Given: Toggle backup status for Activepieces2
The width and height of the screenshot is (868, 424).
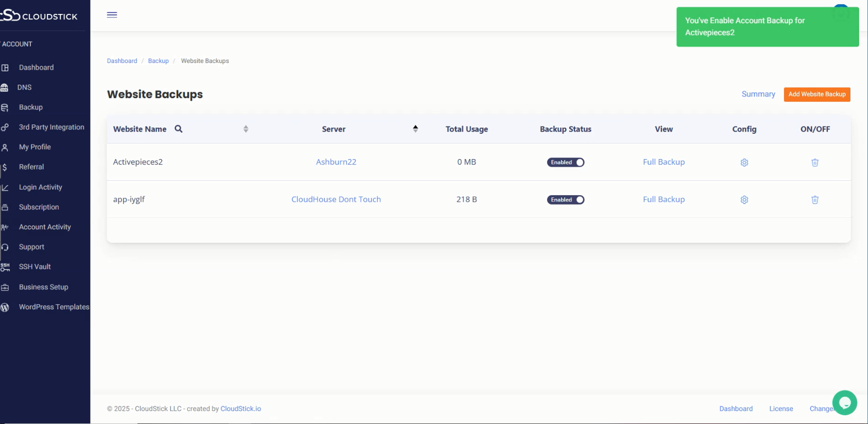Looking at the screenshot, I should tap(565, 162).
